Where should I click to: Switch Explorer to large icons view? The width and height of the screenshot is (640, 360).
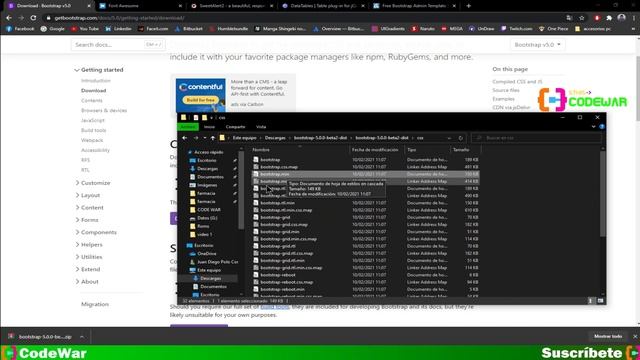(x=600, y=301)
